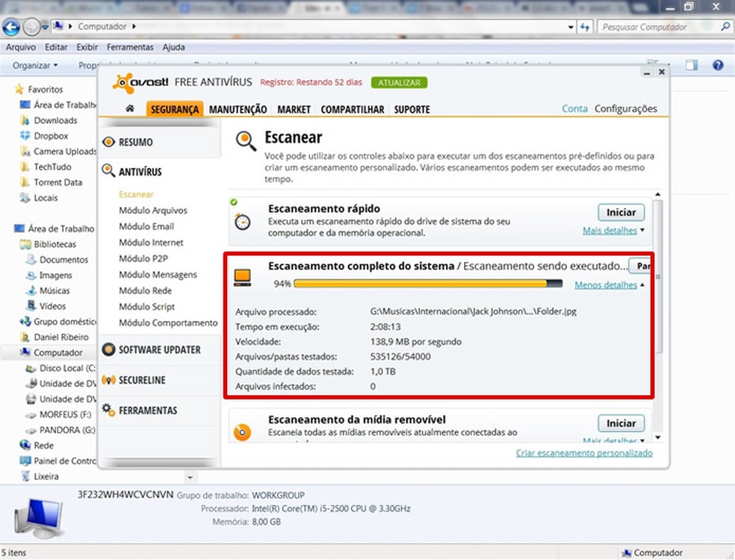Click the avast! logo
Screen dimensions: 735x560
click(140, 82)
